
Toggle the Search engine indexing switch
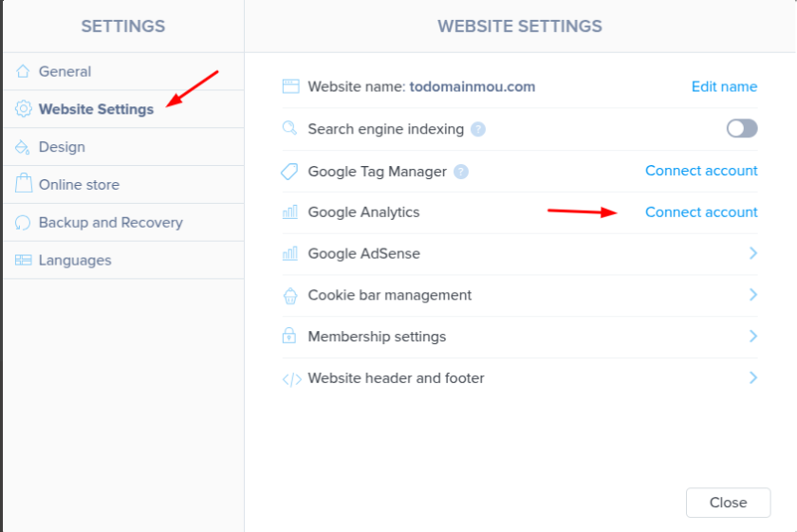pyautogui.click(x=742, y=129)
